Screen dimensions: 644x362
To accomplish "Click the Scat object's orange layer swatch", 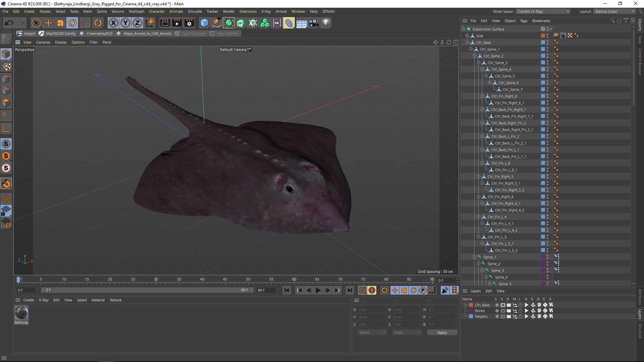I will point(543,36).
